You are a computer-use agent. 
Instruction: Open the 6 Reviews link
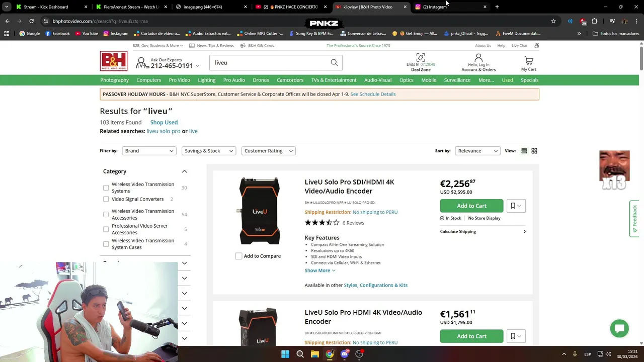point(353,223)
